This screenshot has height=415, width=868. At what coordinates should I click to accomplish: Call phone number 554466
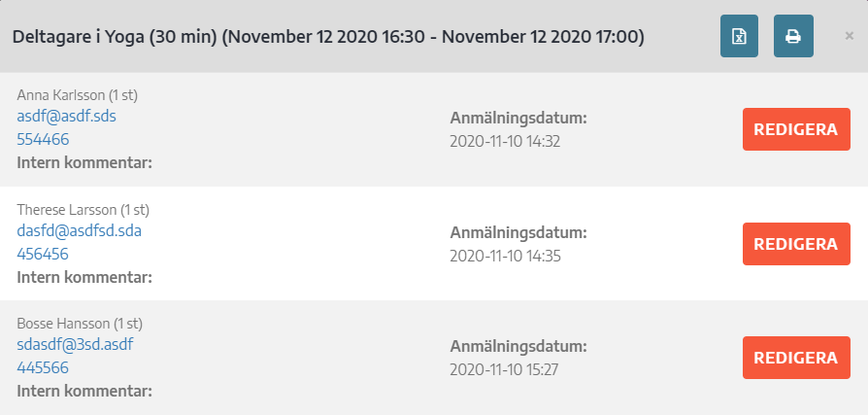[43, 139]
